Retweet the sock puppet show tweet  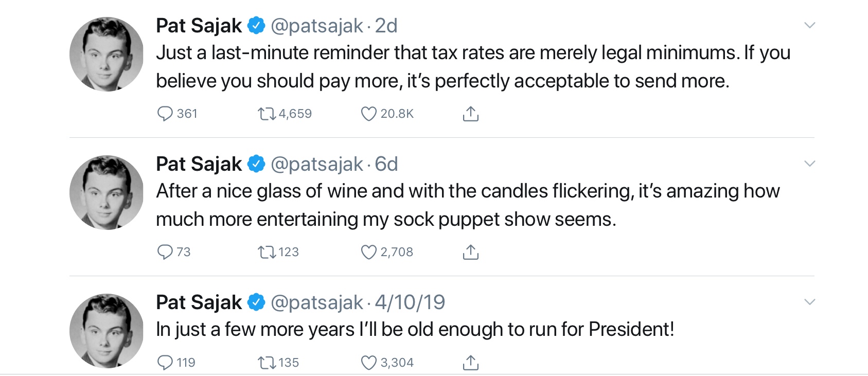267,252
